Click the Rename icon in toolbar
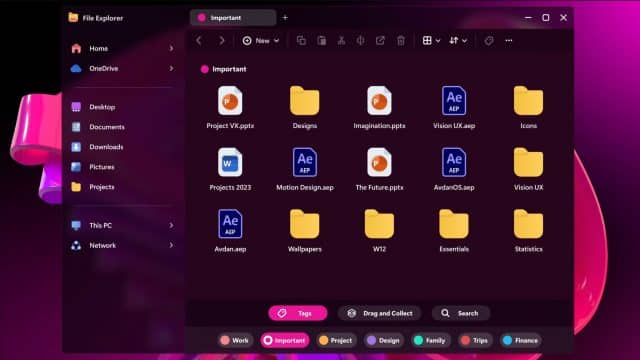Image resolution: width=640 pixels, height=360 pixels. point(360,40)
